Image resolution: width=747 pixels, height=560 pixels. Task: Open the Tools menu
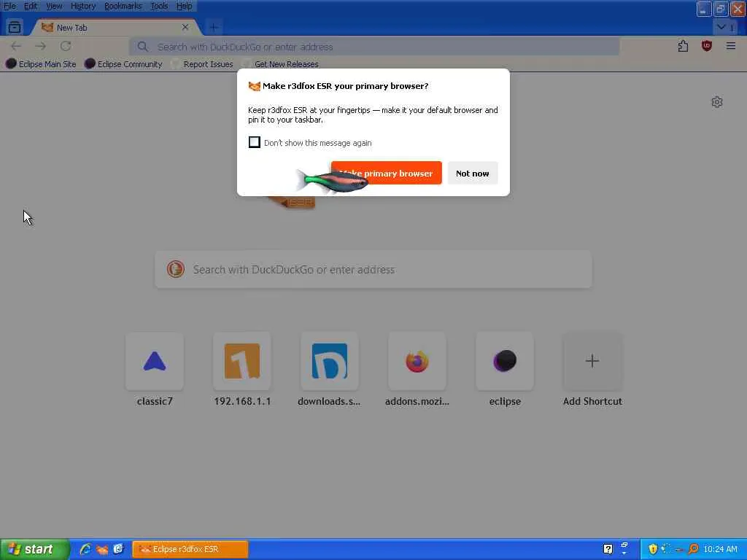(x=159, y=6)
